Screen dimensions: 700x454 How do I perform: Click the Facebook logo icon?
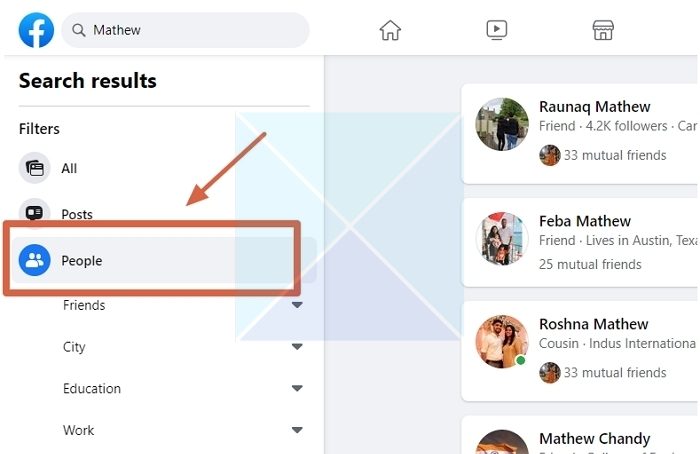[36, 30]
